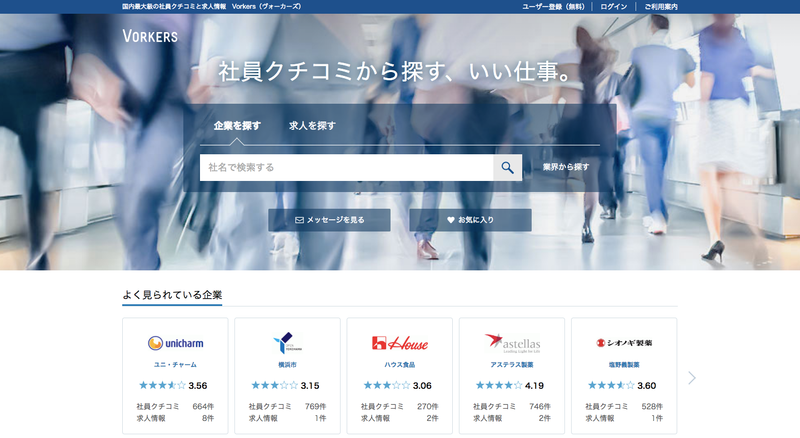Click the magnifying glass search button
Viewport: 800px width, 438px height.
pos(508,168)
